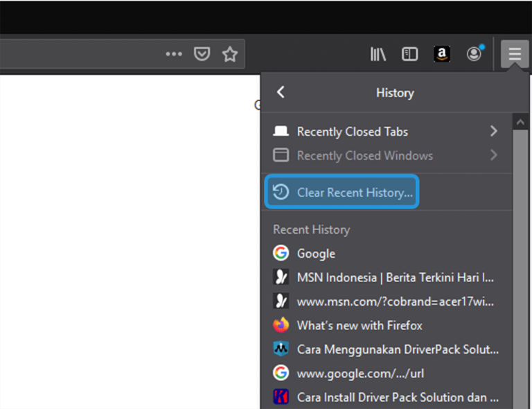Close the hamburger application menu button

(515, 54)
